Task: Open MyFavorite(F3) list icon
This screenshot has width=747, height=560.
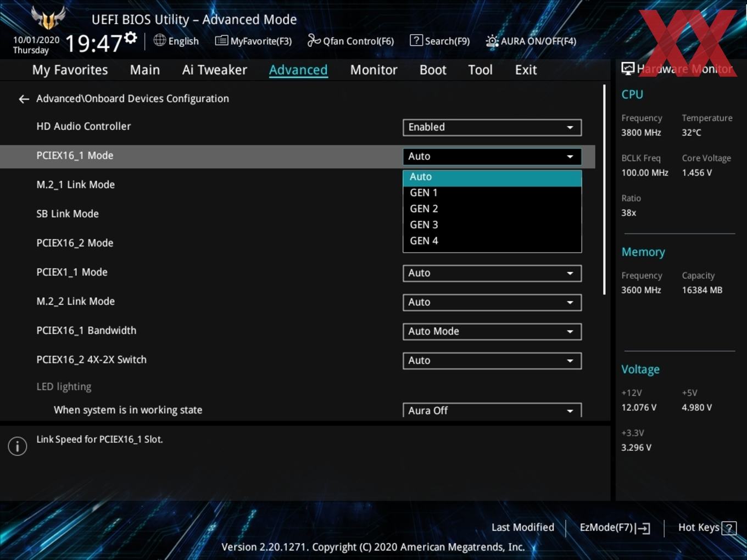Action: point(221,41)
